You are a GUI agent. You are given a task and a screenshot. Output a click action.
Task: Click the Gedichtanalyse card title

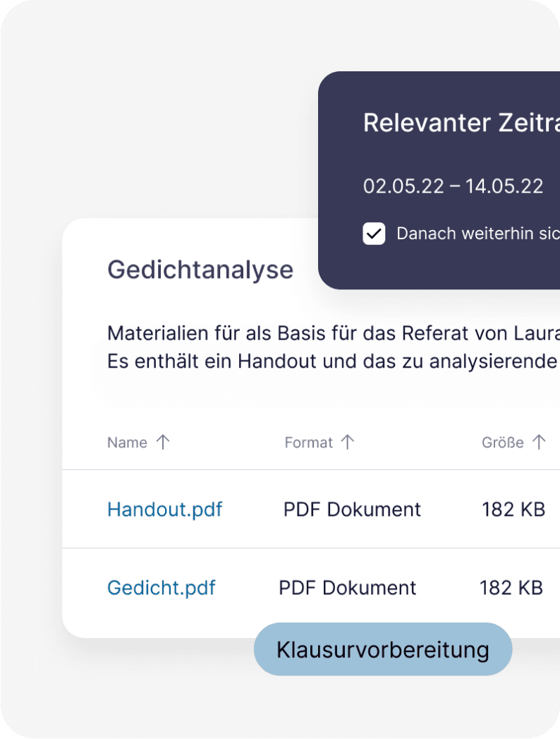point(200,270)
